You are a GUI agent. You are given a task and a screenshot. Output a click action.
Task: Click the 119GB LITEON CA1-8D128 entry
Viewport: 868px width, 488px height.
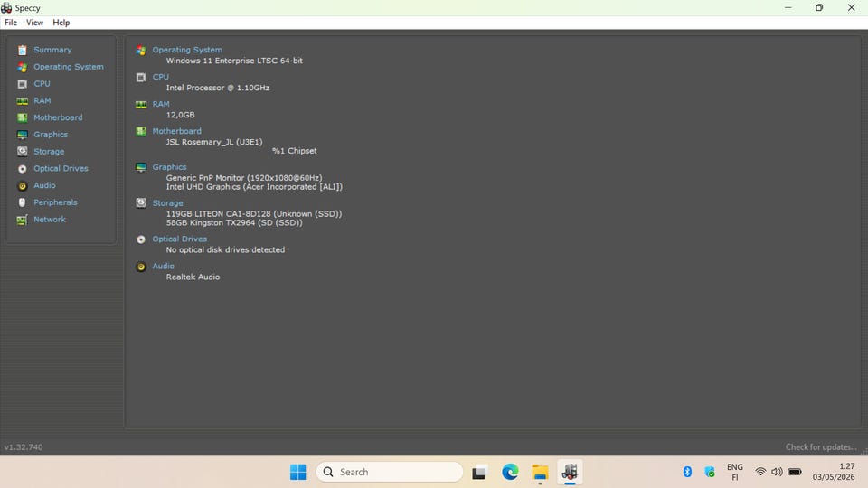pos(254,213)
